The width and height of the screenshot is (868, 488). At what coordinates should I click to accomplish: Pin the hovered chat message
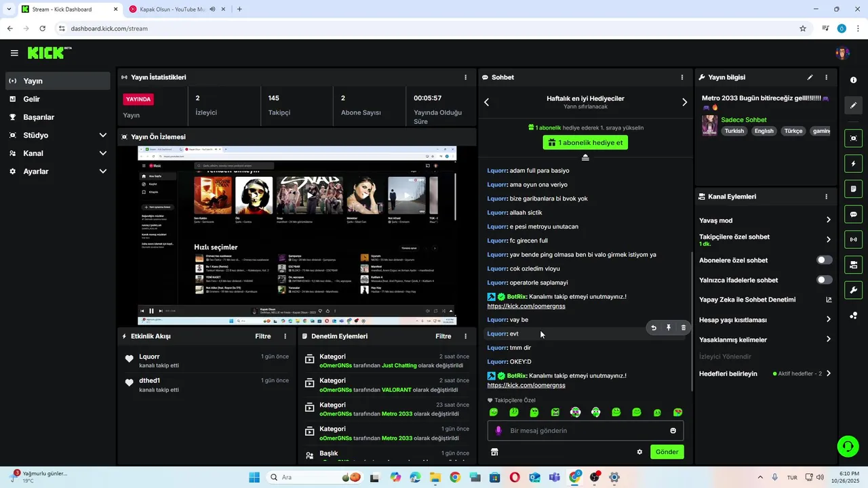coord(669,328)
